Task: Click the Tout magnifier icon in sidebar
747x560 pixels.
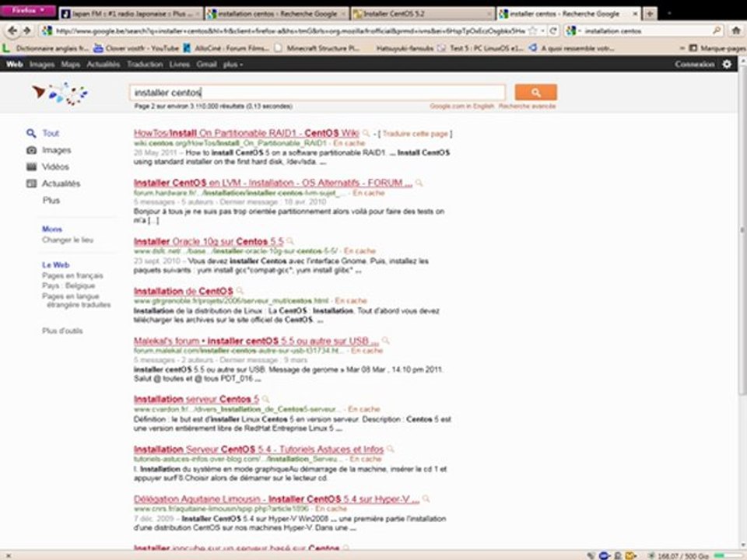Action: pos(31,133)
